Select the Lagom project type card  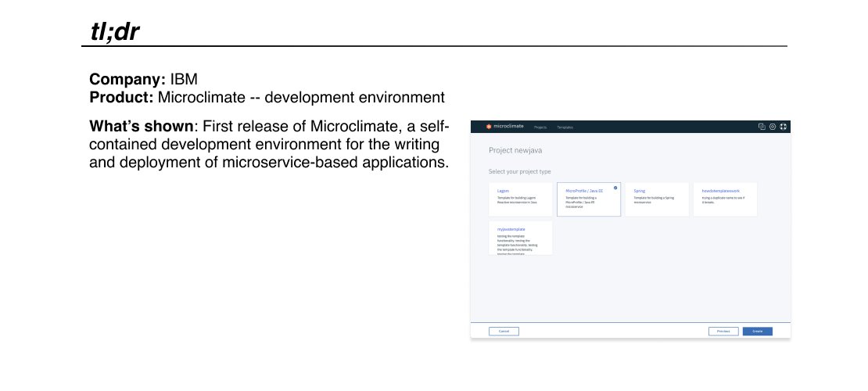click(520, 199)
